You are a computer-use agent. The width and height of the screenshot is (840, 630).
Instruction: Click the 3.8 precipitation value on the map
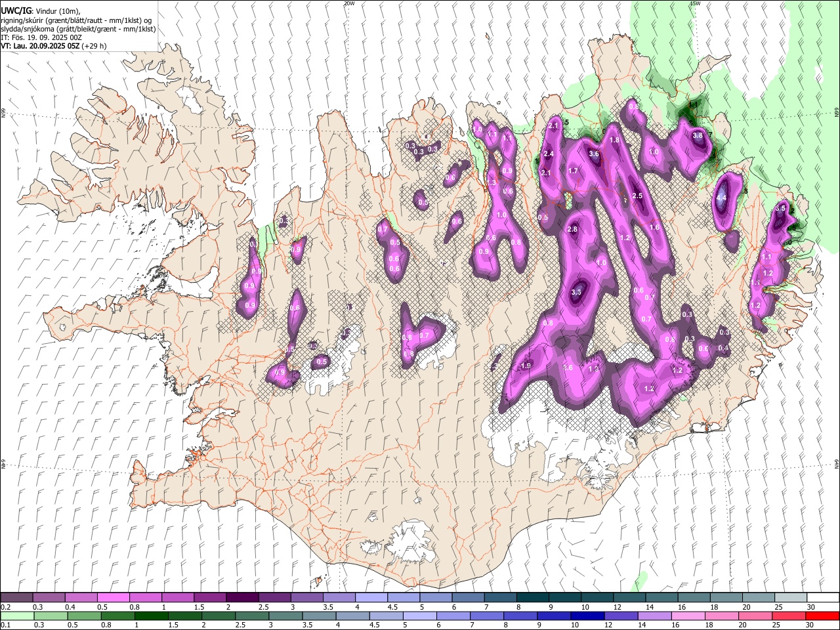[698, 135]
